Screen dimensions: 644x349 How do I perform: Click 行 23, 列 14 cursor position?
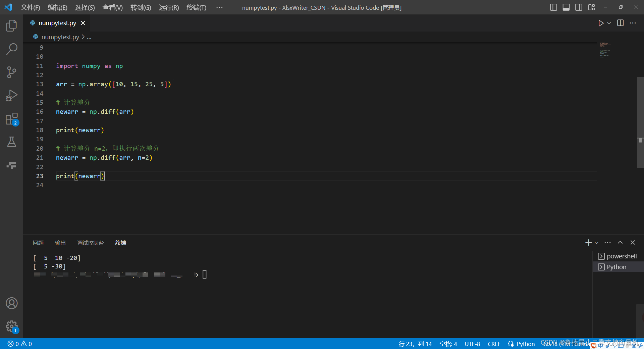click(415, 344)
